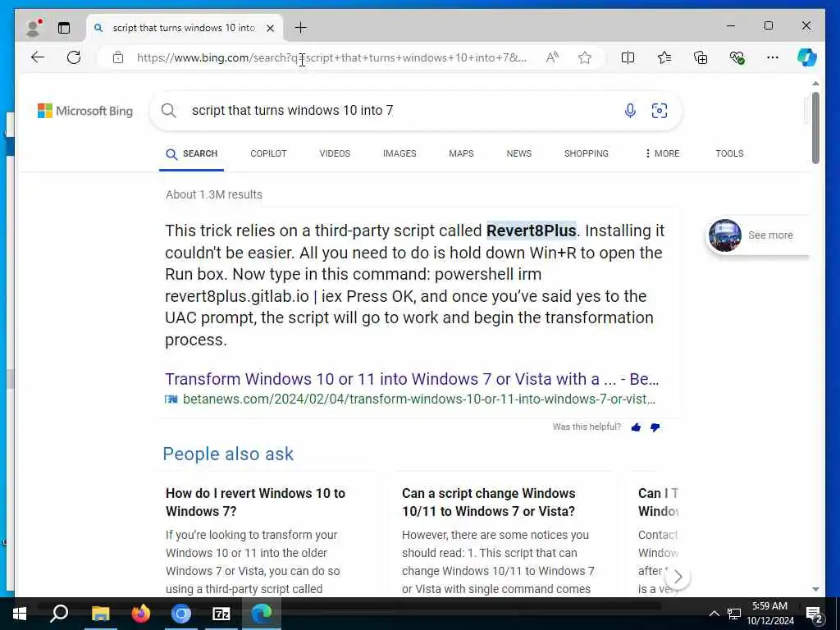
Task: Click the search magnifier in Bing box
Action: 169,111
